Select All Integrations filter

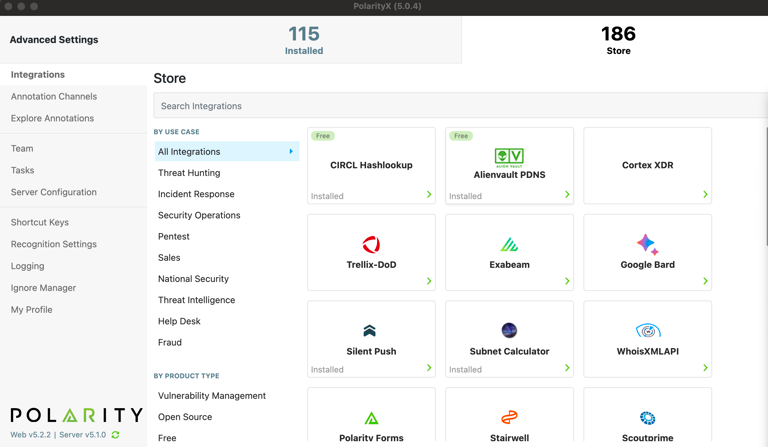pos(227,151)
